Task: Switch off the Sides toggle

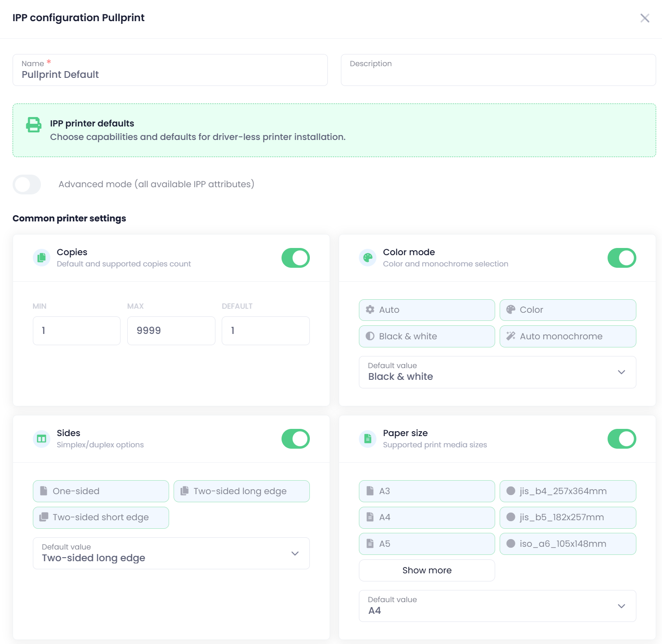Action: [x=295, y=439]
